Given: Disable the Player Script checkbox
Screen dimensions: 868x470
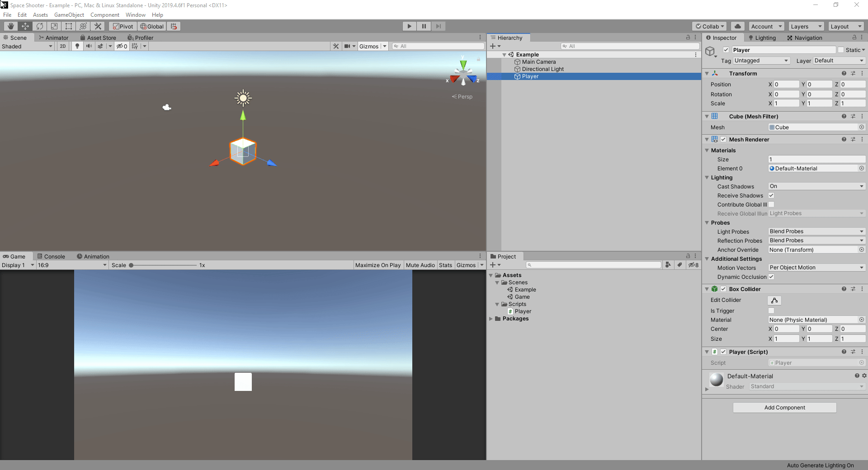Looking at the screenshot, I should click(x=723, y=352).
